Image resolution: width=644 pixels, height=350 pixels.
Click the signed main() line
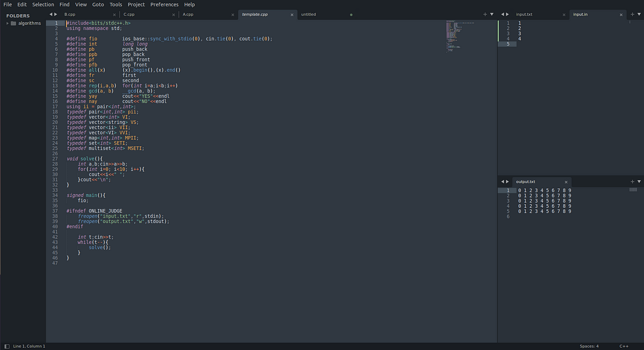click(86, 195)
